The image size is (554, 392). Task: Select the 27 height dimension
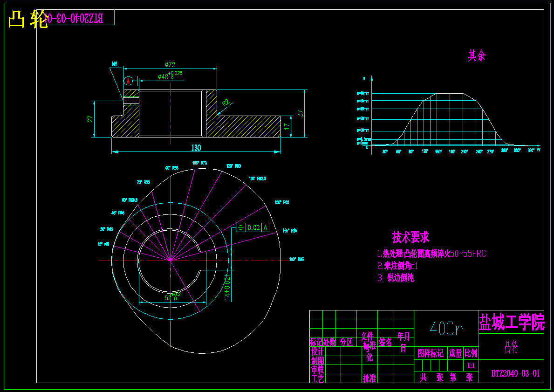click(90, 119)
